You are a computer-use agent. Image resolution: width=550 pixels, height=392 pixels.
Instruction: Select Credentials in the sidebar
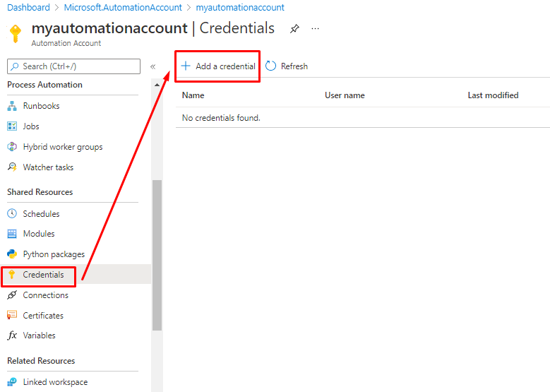(x=43, y=275)
